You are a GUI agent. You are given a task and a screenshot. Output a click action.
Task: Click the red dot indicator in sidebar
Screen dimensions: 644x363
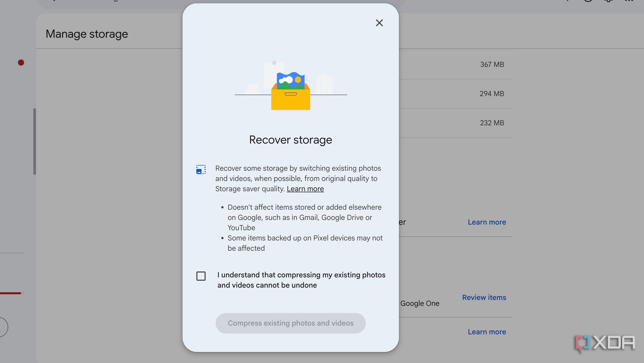click(21, 63)
